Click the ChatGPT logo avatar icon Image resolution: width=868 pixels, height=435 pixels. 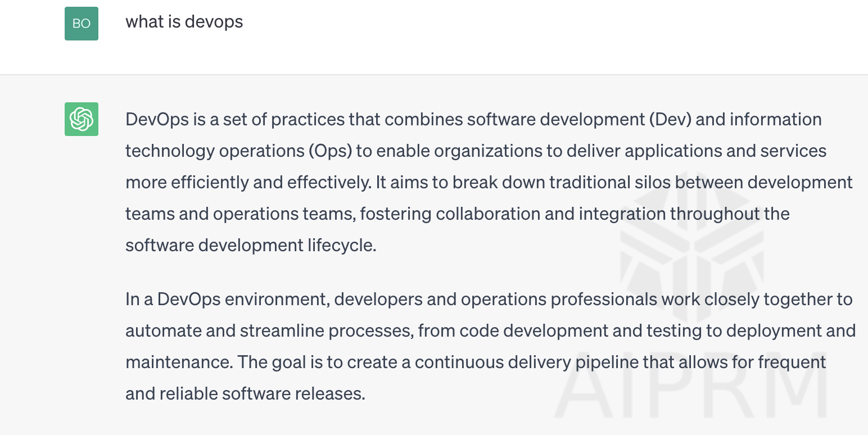82,119
